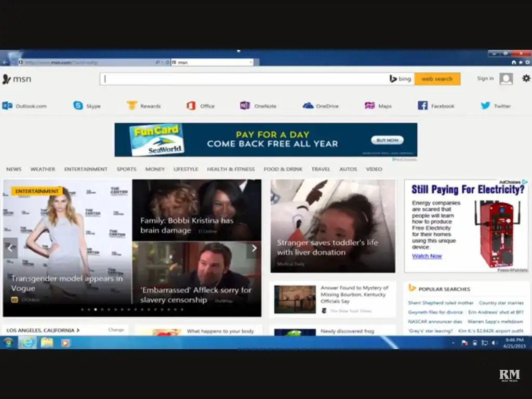Open the NEWS section

click(x=14, y=169)
